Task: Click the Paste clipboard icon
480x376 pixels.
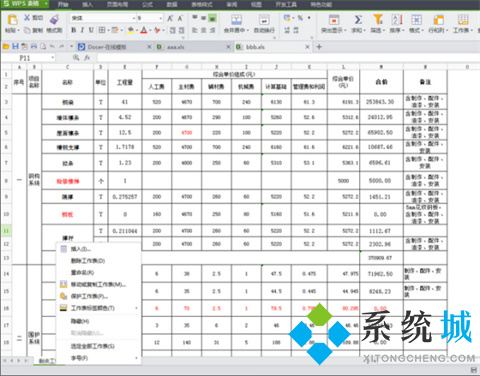Action: click(x=12, y=19)
